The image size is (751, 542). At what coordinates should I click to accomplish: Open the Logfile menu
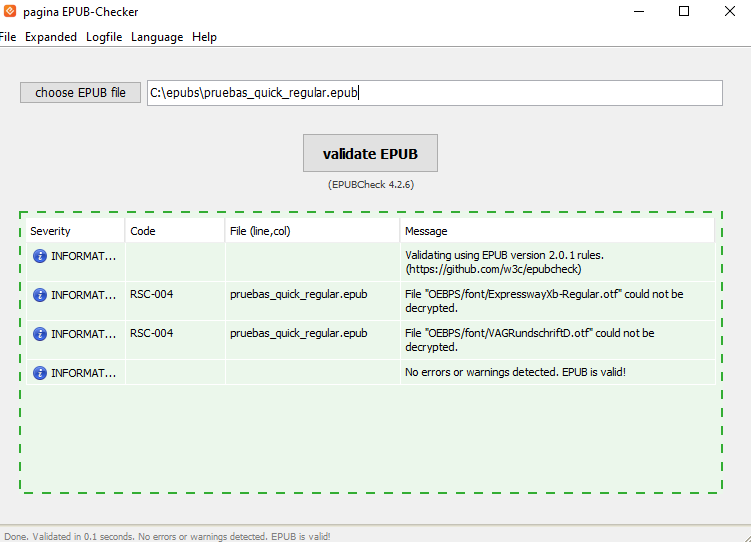point(104,37)
